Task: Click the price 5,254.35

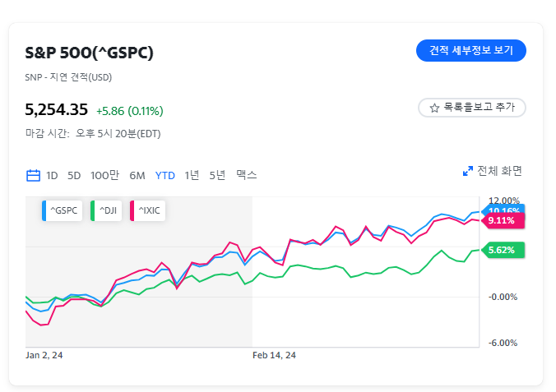Action: pos(57,109)
